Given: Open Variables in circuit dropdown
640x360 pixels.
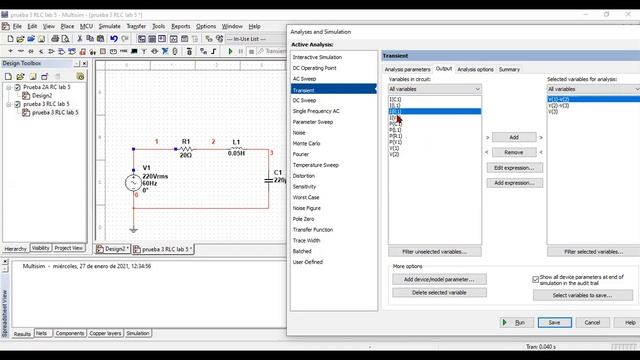Looking at the screenshot, I should pyautogui.click(x=435, y=89).
